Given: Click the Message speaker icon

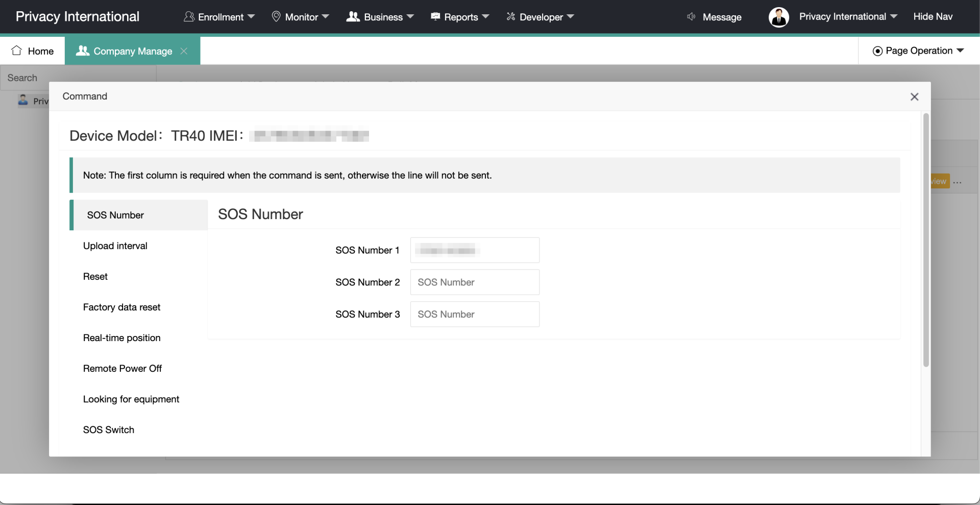Looking at the screenshot, I should (x=691, y=17).
